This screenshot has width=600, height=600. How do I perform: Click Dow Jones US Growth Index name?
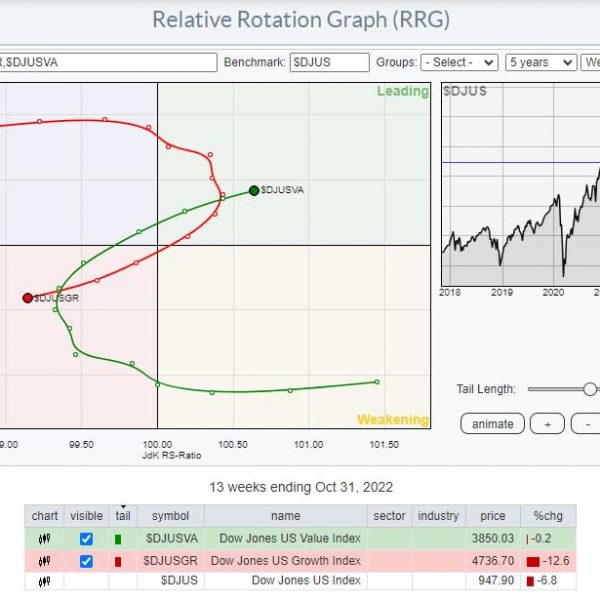(285, 561)
